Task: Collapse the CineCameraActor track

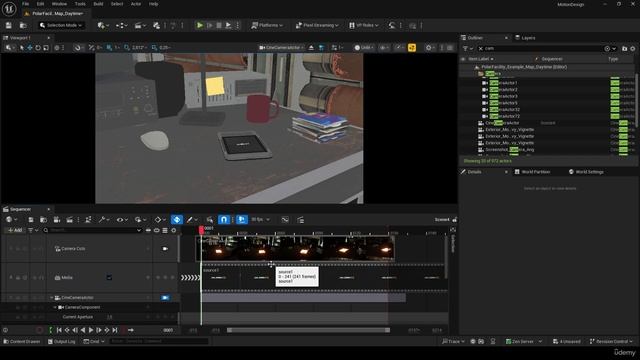Action: [x=52, y=298]
